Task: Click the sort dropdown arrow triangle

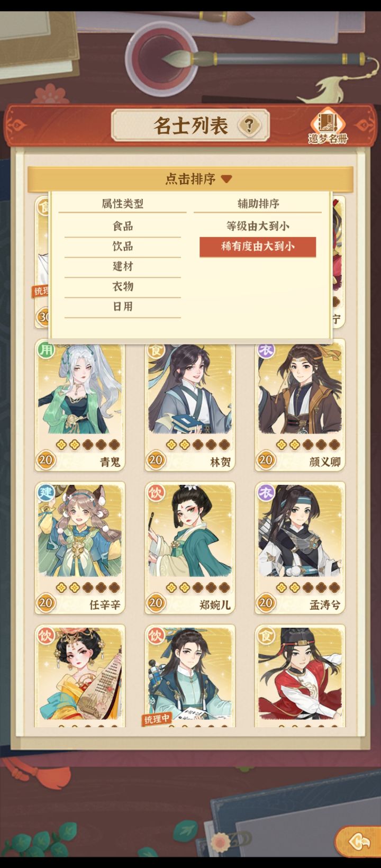Action: [226, 179]
